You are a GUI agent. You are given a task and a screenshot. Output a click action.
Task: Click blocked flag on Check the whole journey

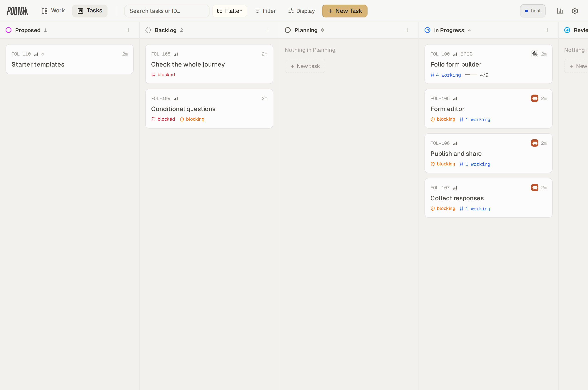[x=163, y=75]
